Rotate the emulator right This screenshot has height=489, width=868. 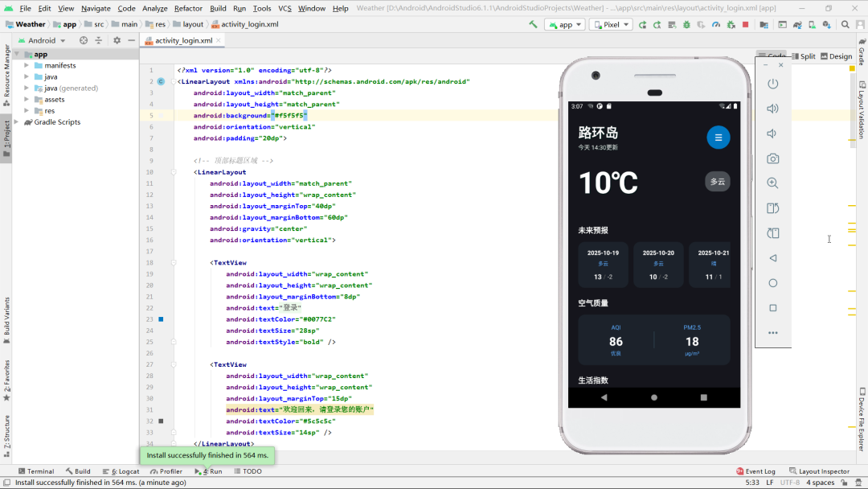(x=773, y=233)
